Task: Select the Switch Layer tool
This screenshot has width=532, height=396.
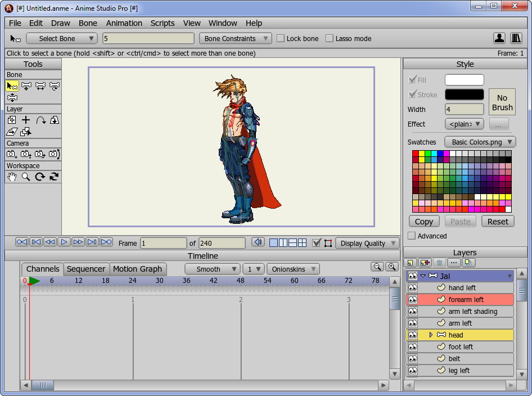Action: (x=26, y=132)
